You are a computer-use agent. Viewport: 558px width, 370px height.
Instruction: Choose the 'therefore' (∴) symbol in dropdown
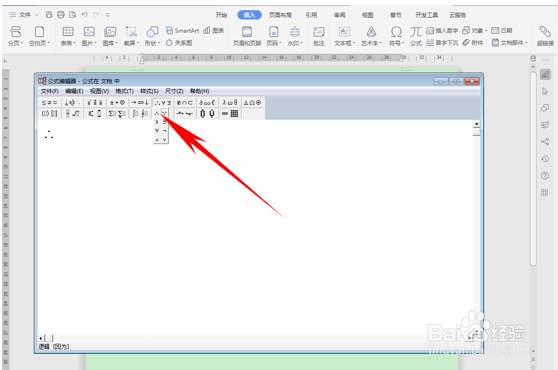click(x=157, y=113)
